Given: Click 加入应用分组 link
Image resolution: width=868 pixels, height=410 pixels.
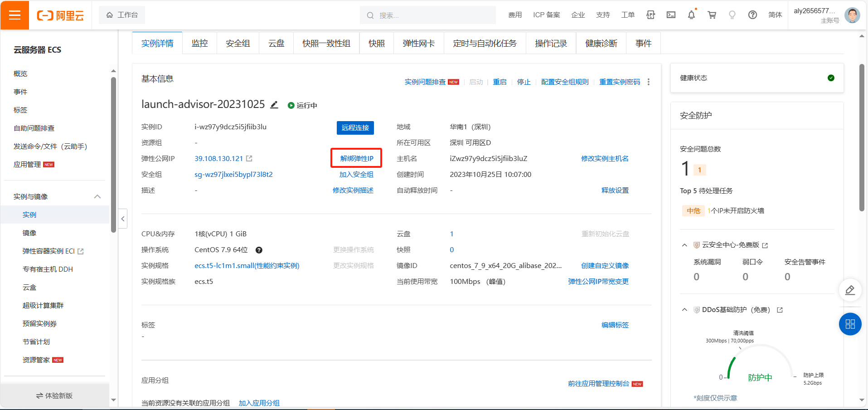Looking at the screenshot, I should (259, 403).
